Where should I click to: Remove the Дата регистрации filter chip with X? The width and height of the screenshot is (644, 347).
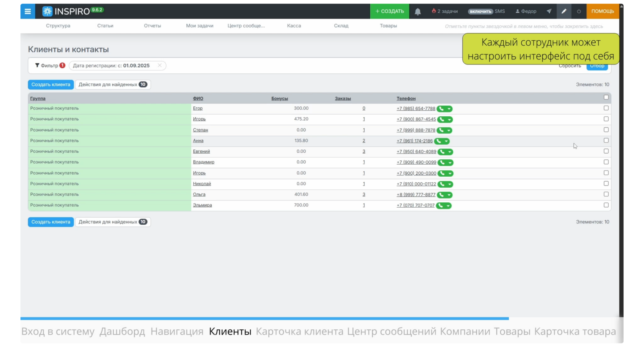coord(159,66)
